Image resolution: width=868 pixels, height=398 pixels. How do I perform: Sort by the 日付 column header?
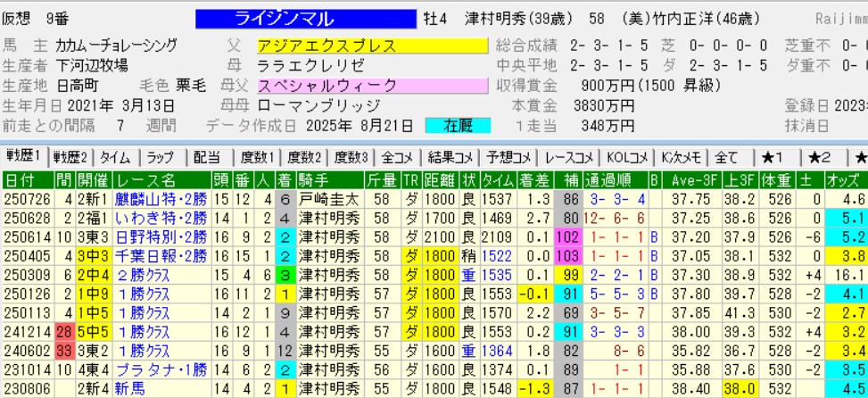point(21,179)
